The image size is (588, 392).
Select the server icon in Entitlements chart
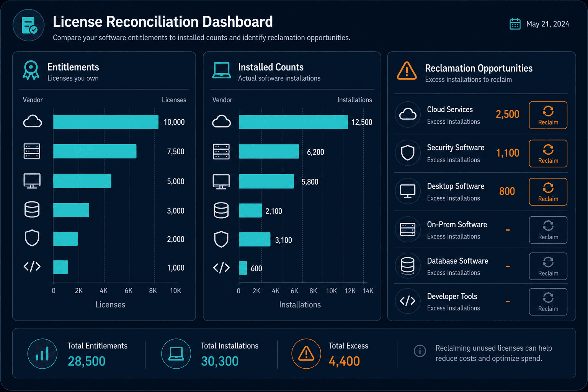(32, 151)
